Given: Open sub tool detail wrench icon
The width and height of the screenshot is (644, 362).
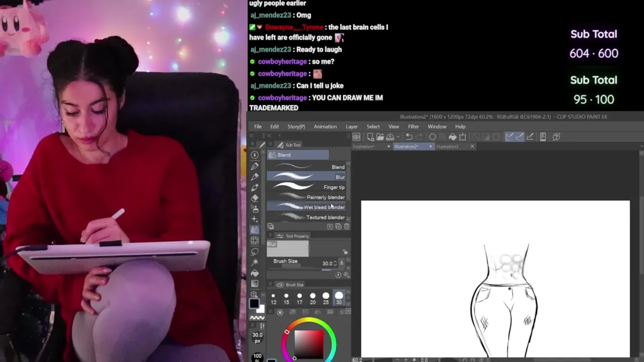Looking at the screenshot, I should pos(346,275).
